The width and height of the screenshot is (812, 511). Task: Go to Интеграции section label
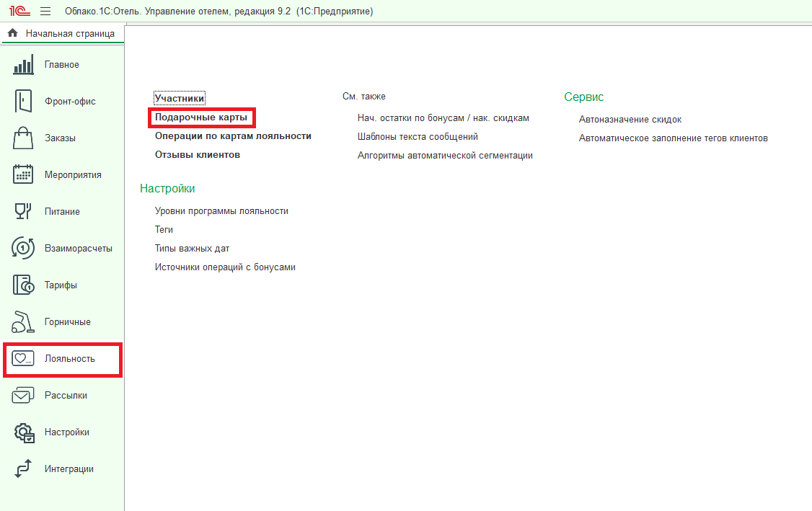tap(69, 469)
